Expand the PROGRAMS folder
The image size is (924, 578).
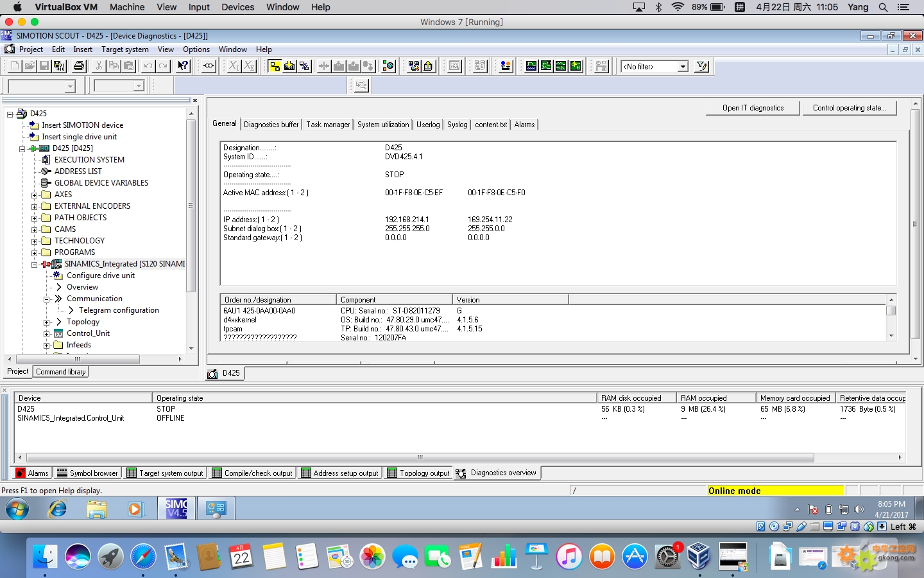35,253
